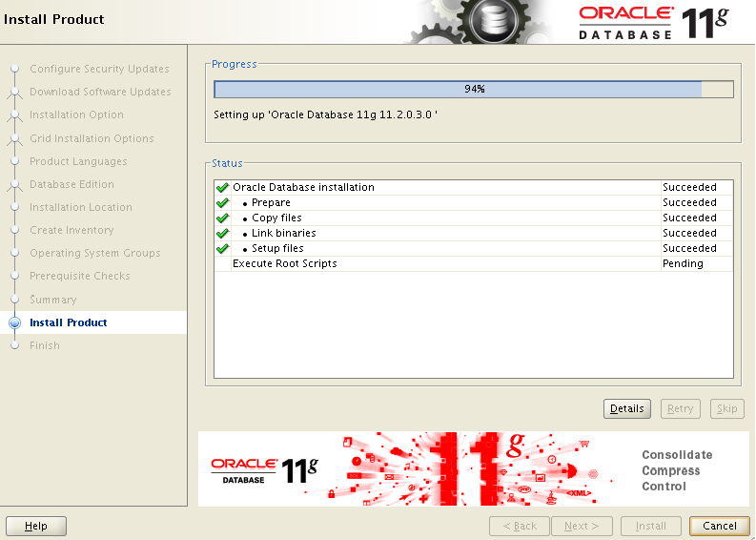The image size is (756, 540).
Task: Click the disabled Install button
Action: click(650, 526)
